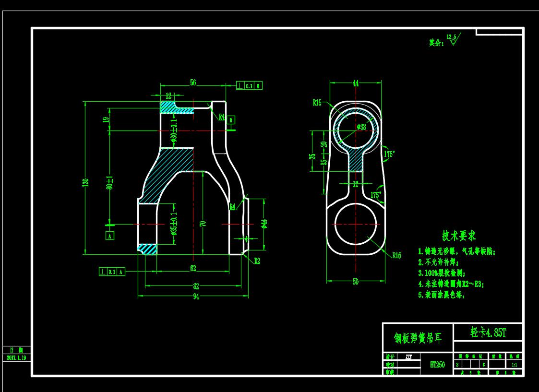Image resolution: width=539 pixels, height=392 pixels.
Task: Click the upper-left R15 radius label
Action: pyautogui.click(x=317, y=102)
